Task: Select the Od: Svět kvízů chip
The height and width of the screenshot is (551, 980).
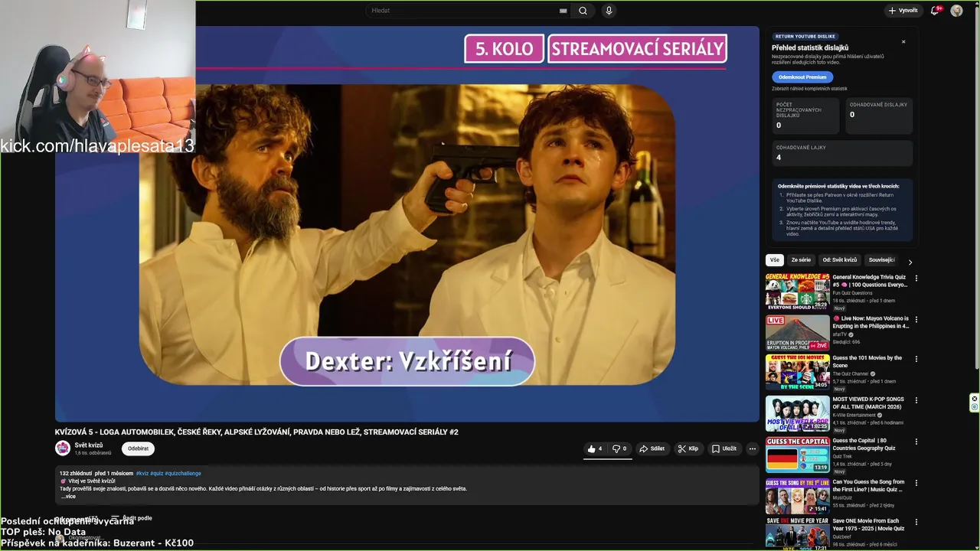Action: point(840,260)
